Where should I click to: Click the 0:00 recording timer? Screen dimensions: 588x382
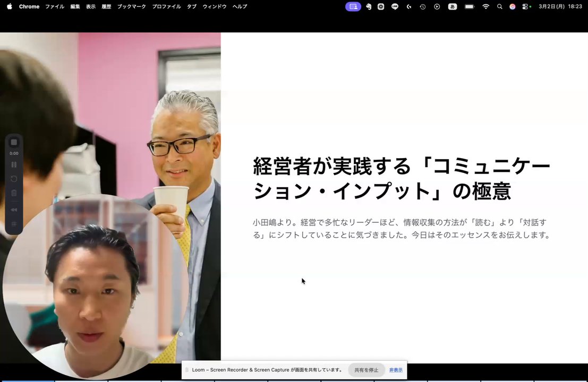point(14,153)
